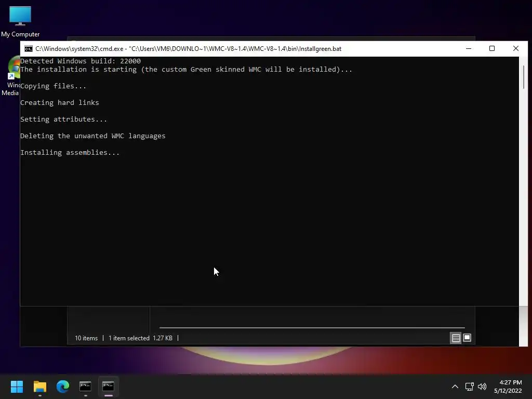Switch to the first Command Prompt taskbar window
Image resolution: width=532 pixels, height=399 pixels.
pyautogui.click(x=85, y=387)
